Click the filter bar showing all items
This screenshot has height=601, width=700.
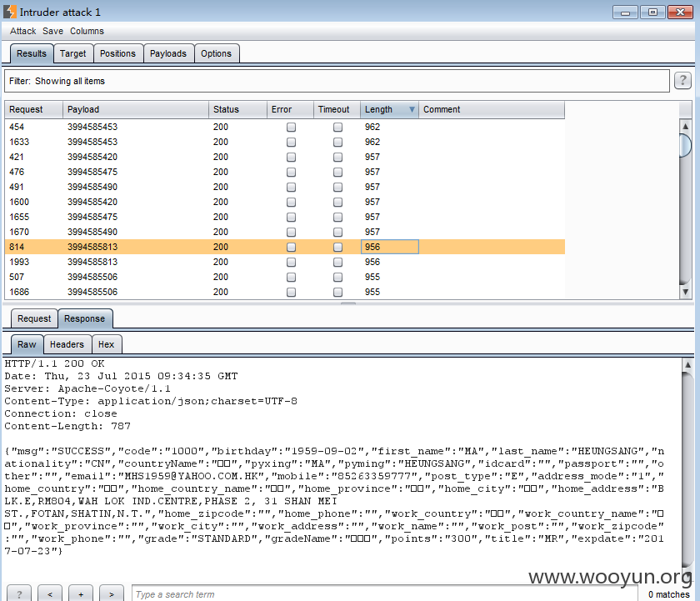click(337, 81)
